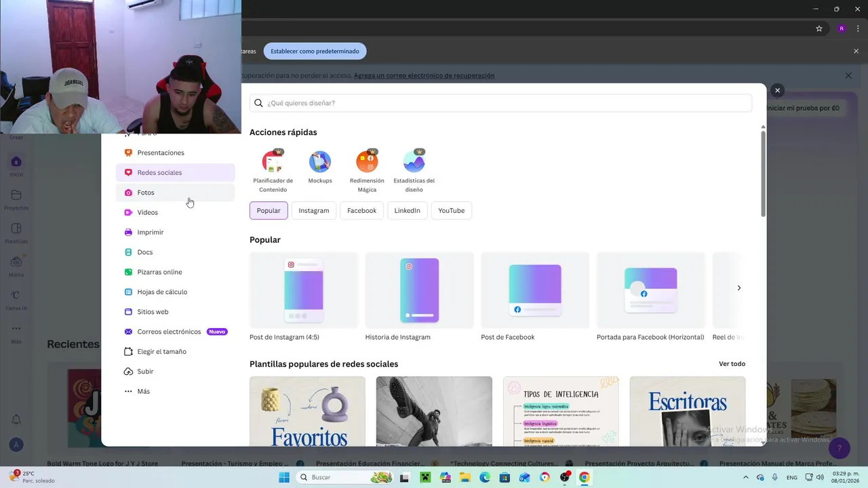Open Redimensión Mágica quick action

pyautogui.click(x=367, y=171)
